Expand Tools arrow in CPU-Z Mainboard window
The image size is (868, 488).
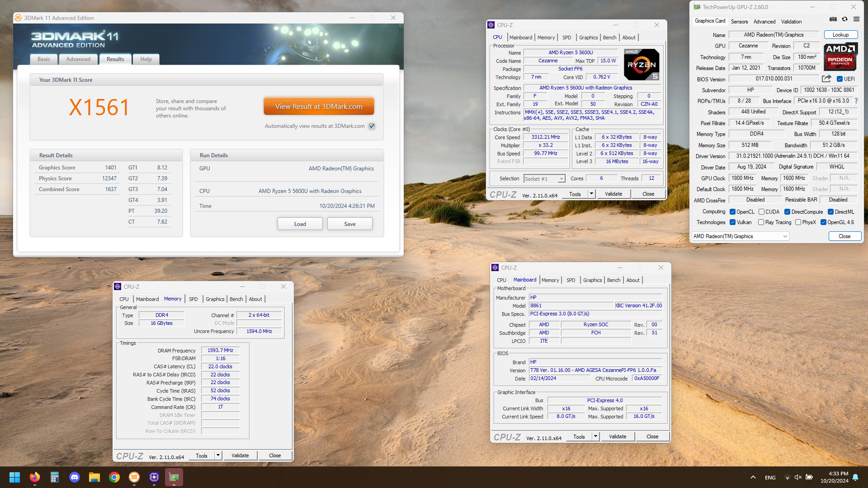(x=595, y=436)
